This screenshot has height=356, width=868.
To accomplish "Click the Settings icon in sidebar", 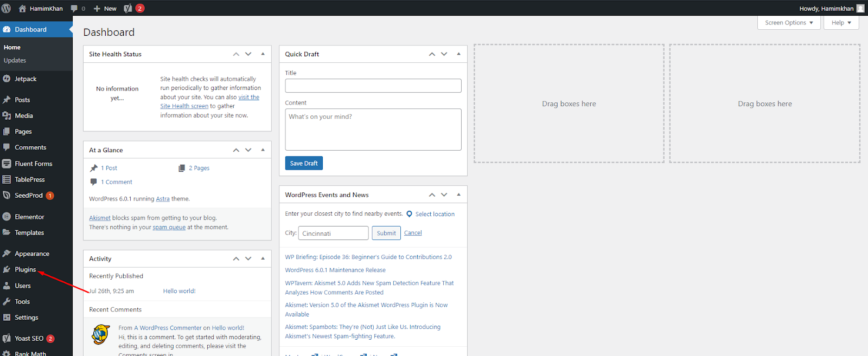I will (7, 318).
